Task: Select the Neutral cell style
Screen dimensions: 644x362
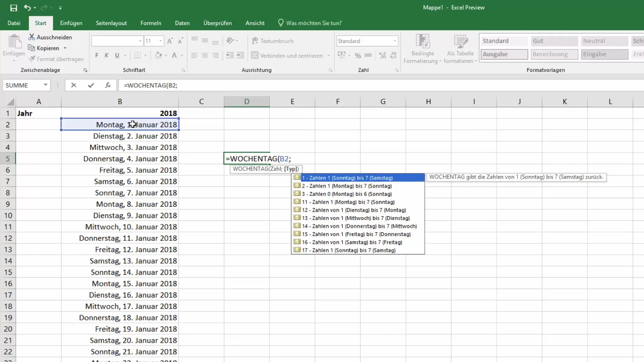Action: pyautogui.click(x=604, y=41)
